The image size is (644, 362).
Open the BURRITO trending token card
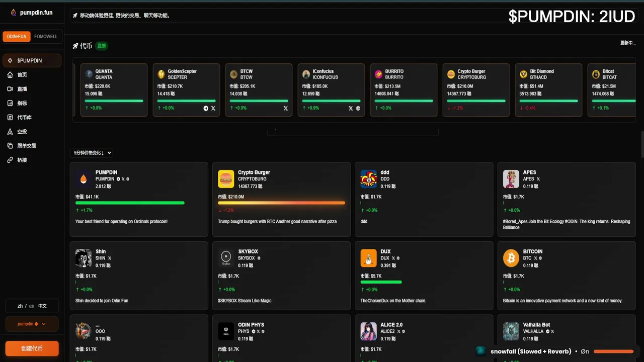[x=404, y=90]
